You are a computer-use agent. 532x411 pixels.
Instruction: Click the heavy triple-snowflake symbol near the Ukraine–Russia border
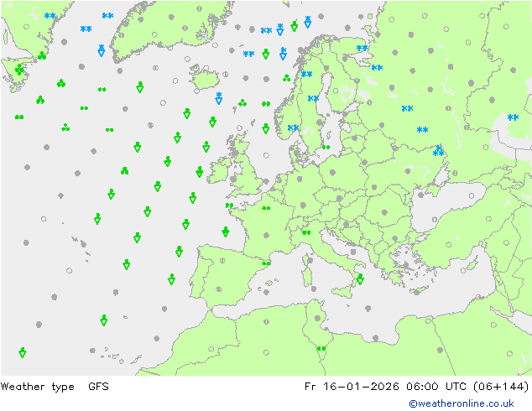438,151
